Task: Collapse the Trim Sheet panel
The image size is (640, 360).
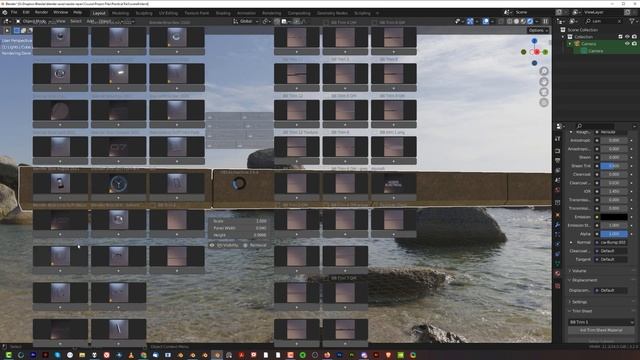Action: click(582, 311)
